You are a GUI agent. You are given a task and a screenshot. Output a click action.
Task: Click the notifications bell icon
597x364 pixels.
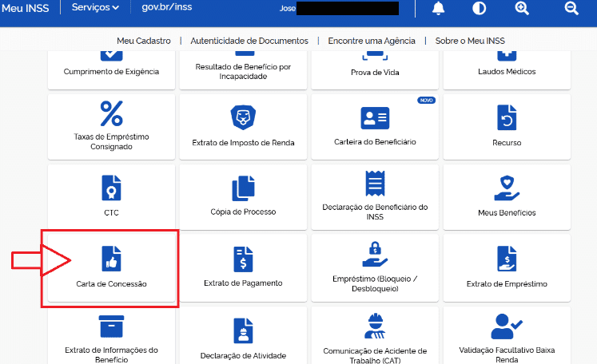point(438,9)
